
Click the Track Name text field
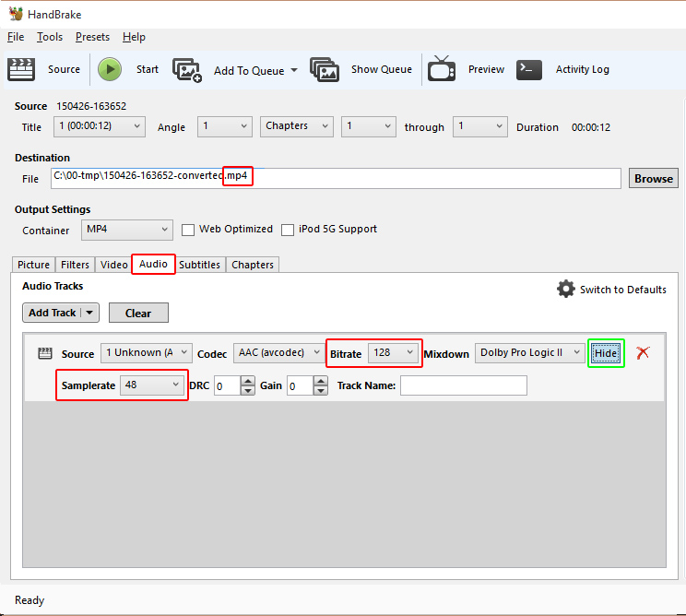point(463,385)
